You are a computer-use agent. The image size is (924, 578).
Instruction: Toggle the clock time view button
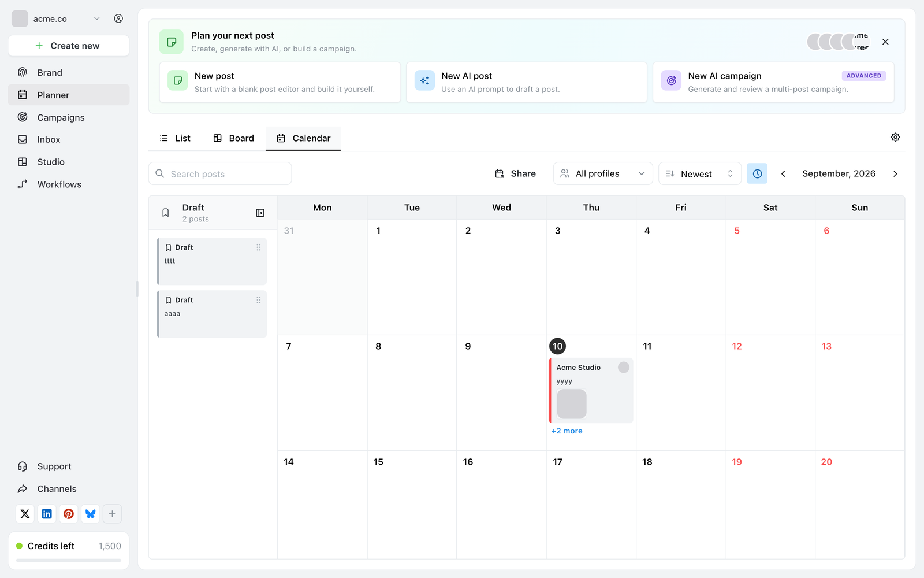pyautogui.click(x=757, y=173)
